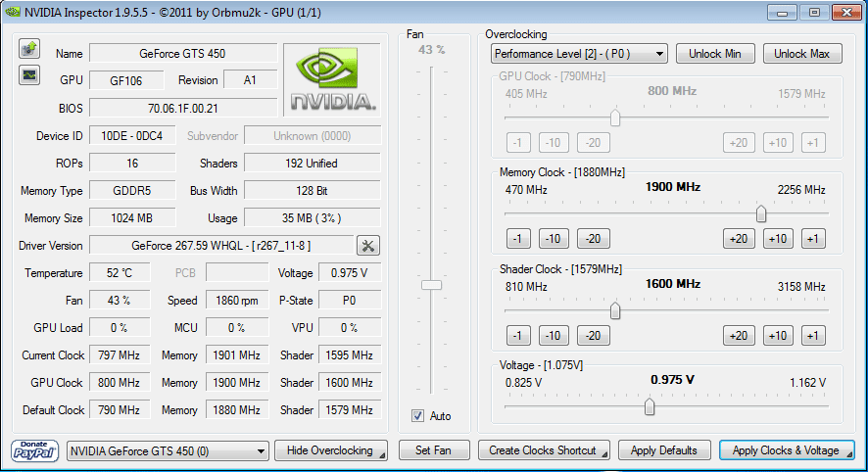The height and width of the screenshot is (472, 868).
Task: Click the GPU Clock slider handle
Action: 615,118
